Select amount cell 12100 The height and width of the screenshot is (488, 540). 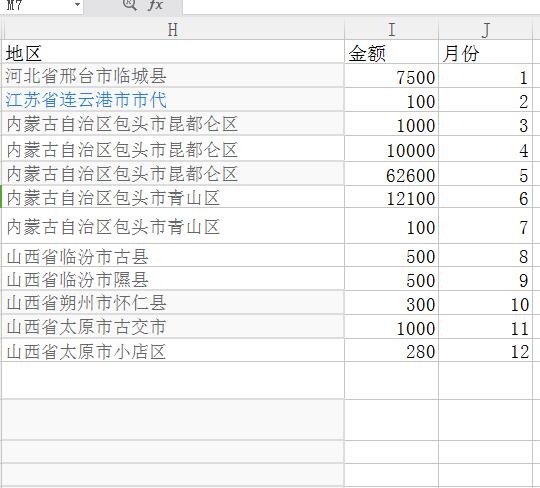pos(392,197)
